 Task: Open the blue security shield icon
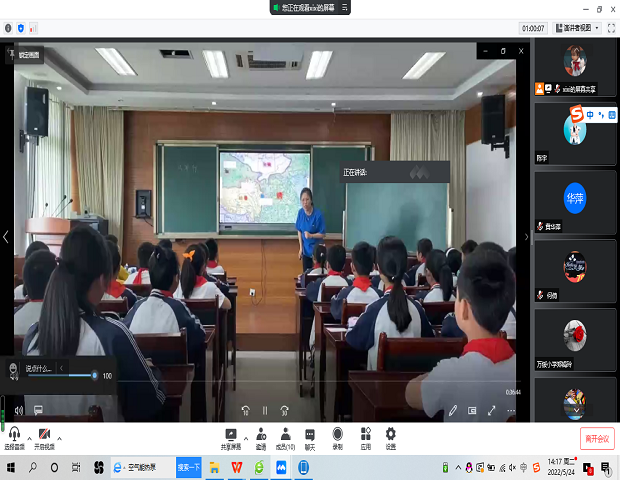[x=21, y=28]
